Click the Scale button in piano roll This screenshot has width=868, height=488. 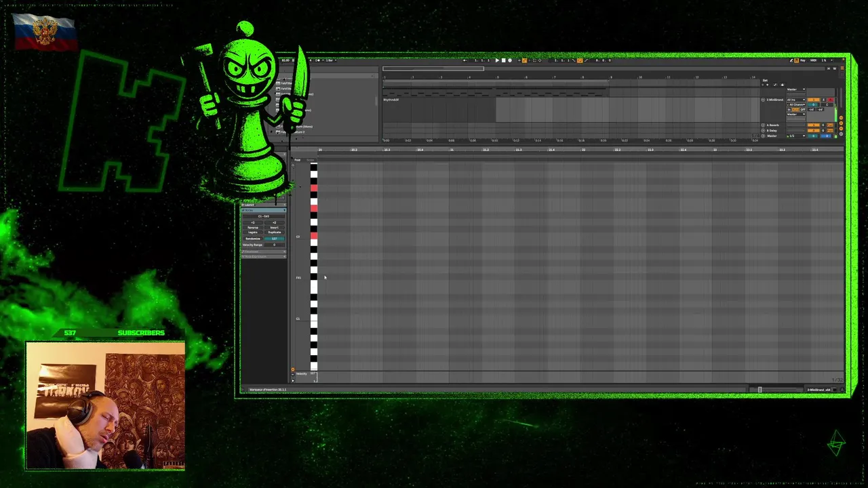310,160
